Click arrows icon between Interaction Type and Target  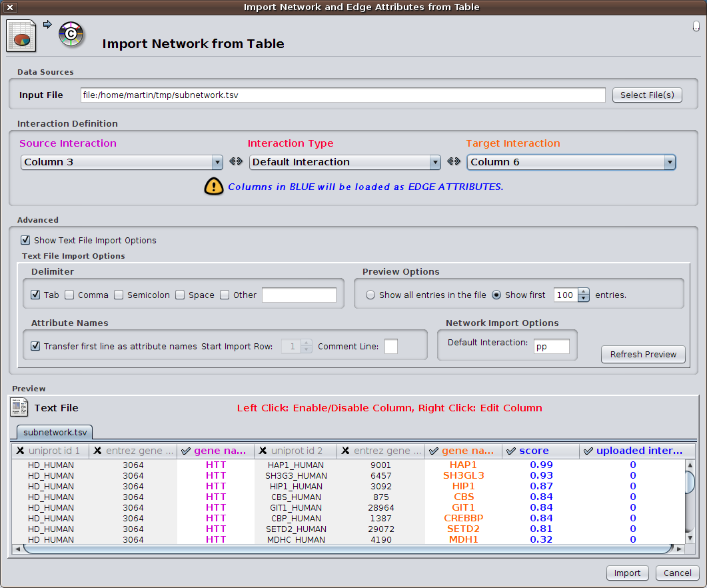[454, 161]
